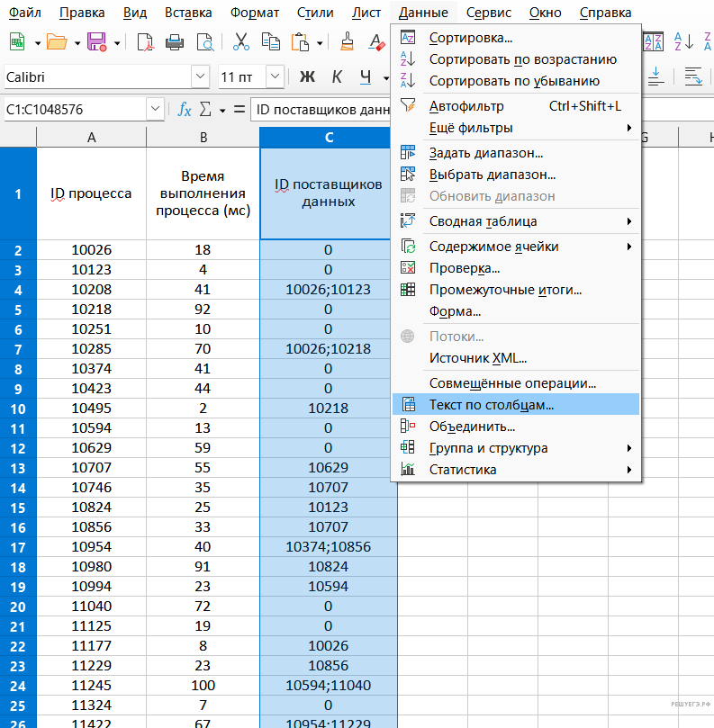
Task: Click the Sort ascending toolbar icon
Action: coord(683,42)
